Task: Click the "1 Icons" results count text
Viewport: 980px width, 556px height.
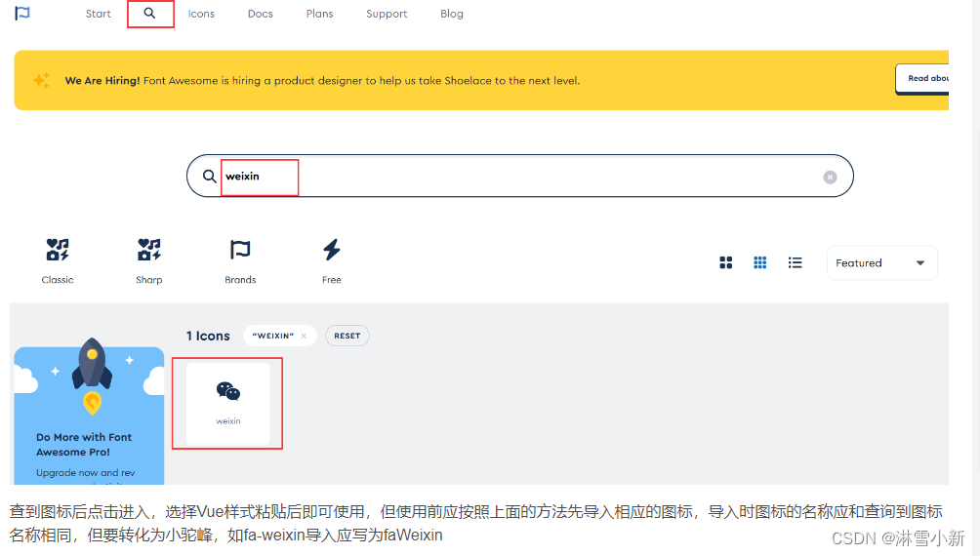Action: (x=208, y=337)
